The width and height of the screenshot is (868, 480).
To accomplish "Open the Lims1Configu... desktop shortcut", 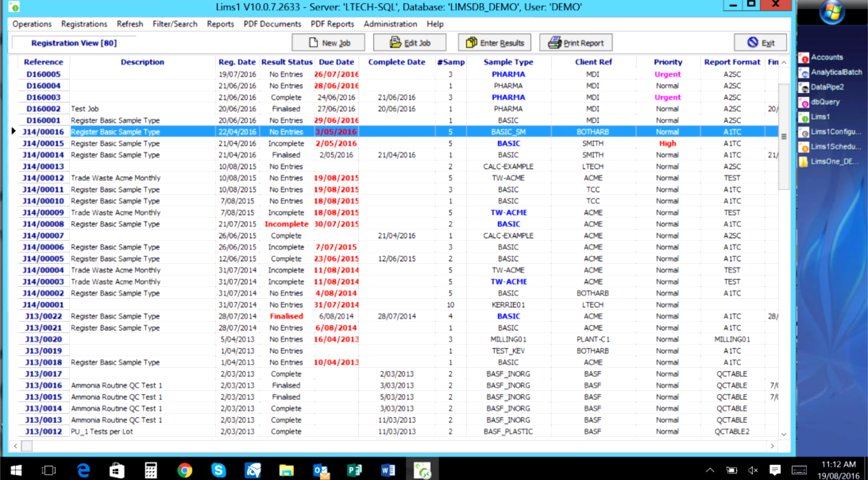I will 830,132.
